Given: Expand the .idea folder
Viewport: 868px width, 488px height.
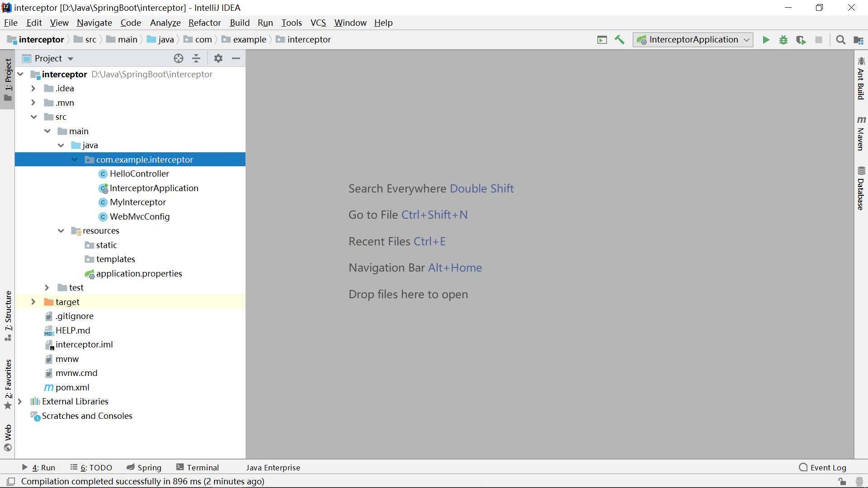Looking at the screenshot, I should (x=33, y=89).
